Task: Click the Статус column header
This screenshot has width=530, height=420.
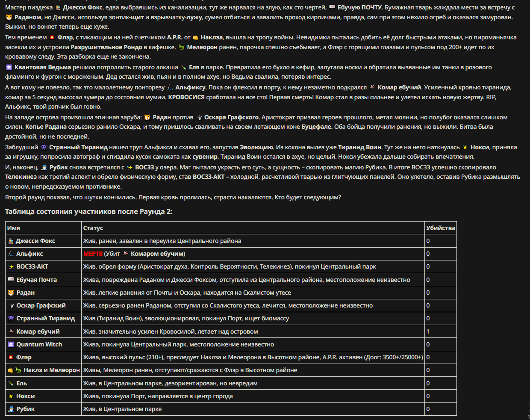Action: (x=93, y=228)
